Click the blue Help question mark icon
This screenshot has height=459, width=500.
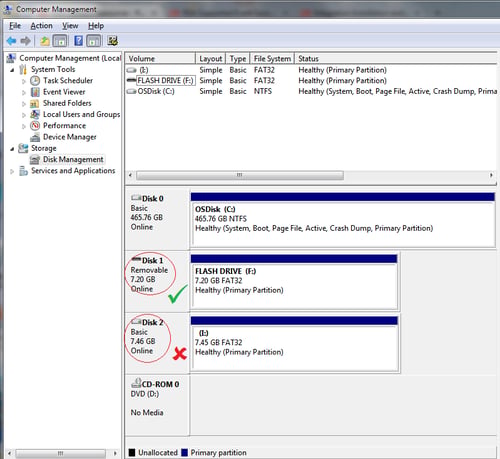pyautogui.click(x=78, y=41)
